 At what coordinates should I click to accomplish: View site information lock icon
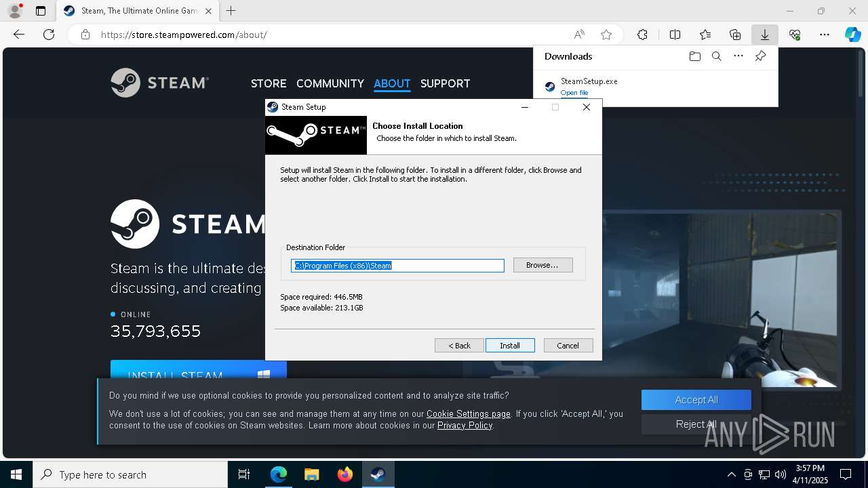coord(85,35)
